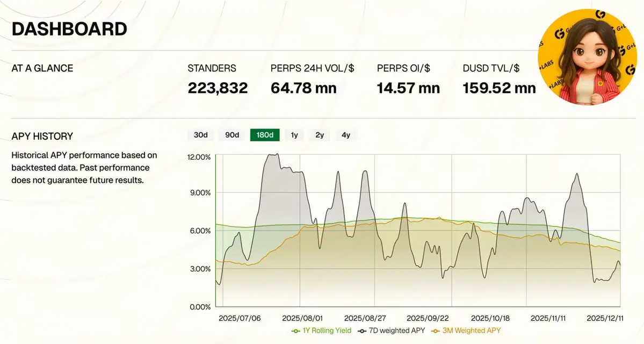
Task: Select the 180d time range
Action: 265,135
